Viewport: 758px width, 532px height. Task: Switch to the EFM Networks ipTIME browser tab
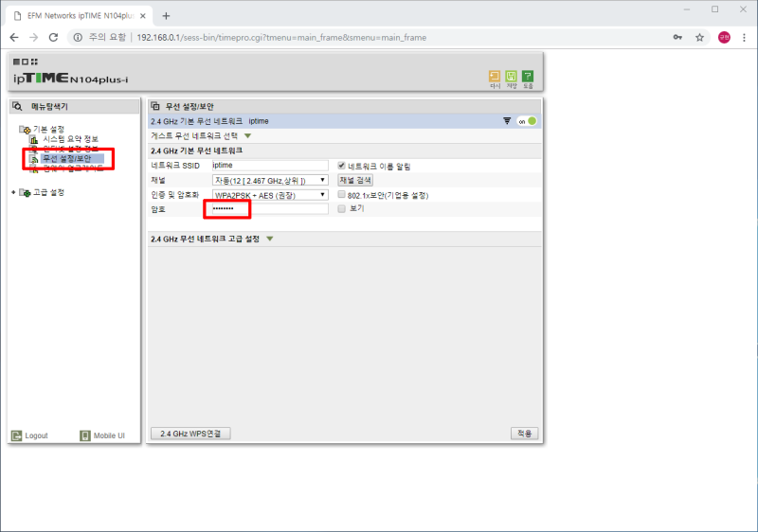click(x=80, y=16)
